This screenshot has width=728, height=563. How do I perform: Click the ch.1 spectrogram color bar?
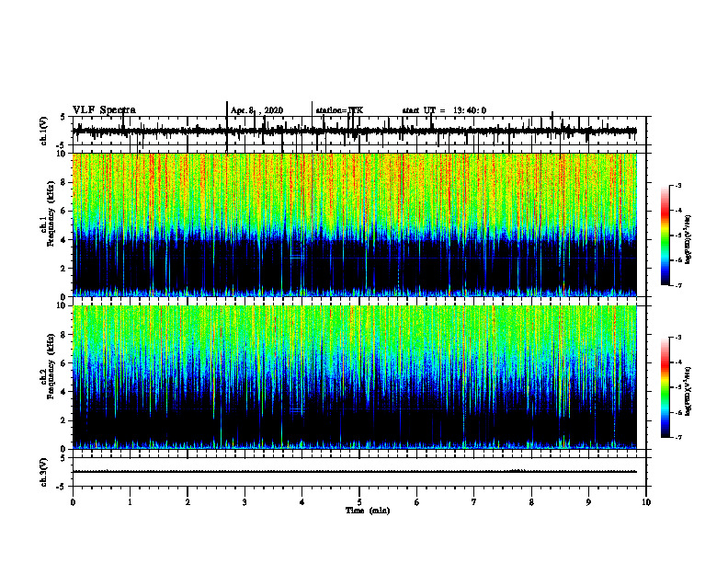click(x=665, y=236)
